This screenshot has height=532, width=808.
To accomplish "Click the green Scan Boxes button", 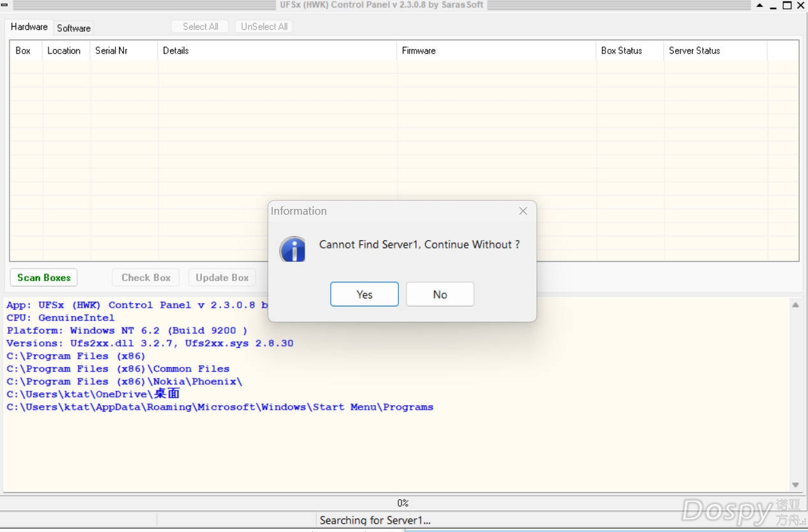I will point(44,278).
